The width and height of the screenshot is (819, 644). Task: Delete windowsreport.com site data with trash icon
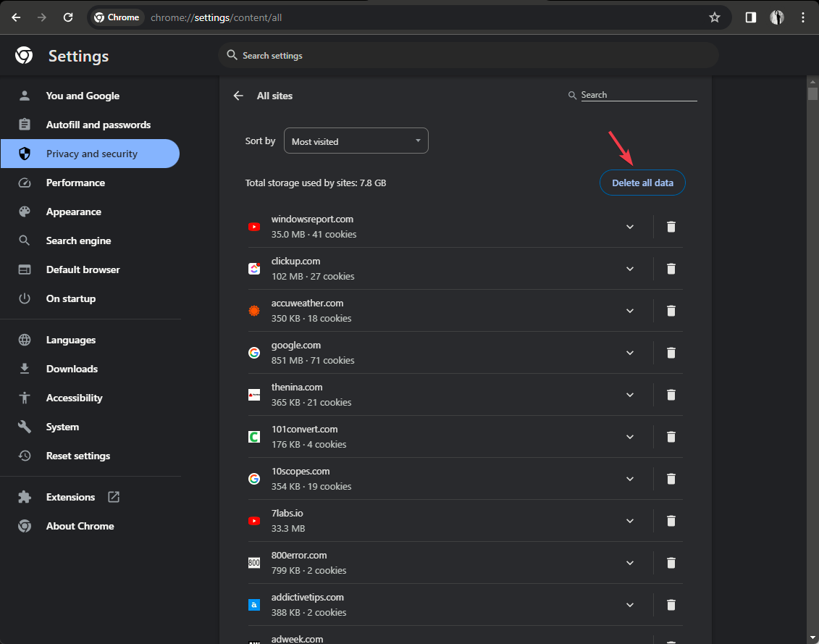coord(671,227)
